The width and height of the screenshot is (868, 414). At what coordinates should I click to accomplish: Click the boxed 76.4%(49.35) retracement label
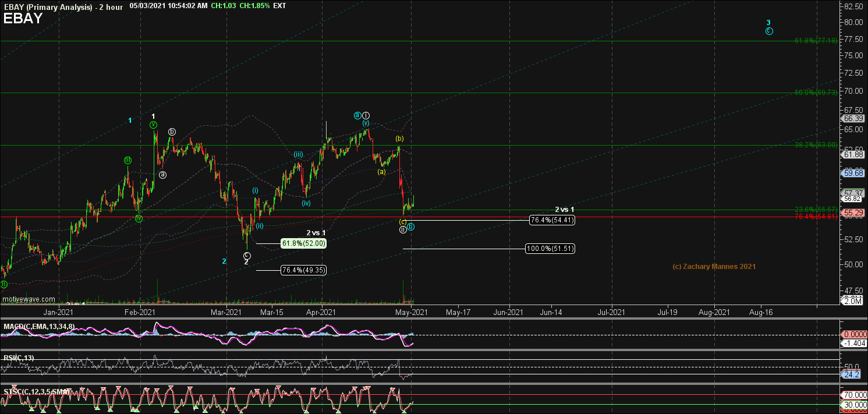coord(303,270)
